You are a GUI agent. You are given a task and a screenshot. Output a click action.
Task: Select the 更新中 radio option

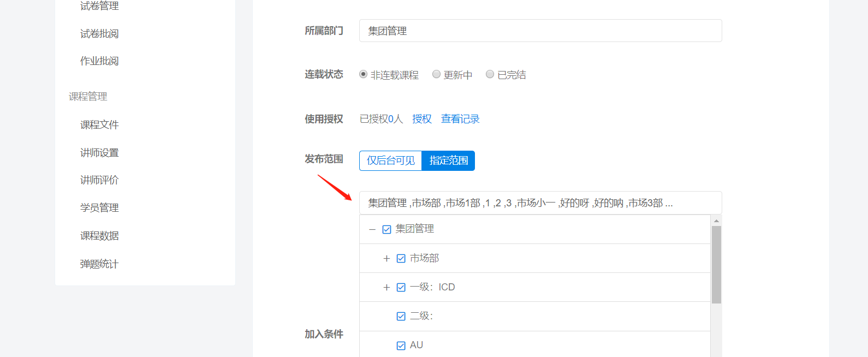(x=436, y=74)
